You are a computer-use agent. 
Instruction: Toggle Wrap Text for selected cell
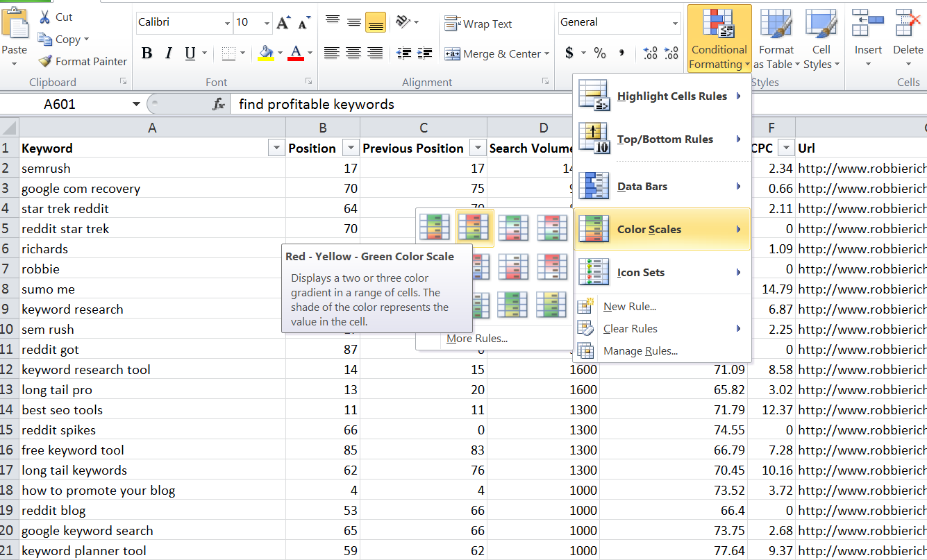[478, 23]
